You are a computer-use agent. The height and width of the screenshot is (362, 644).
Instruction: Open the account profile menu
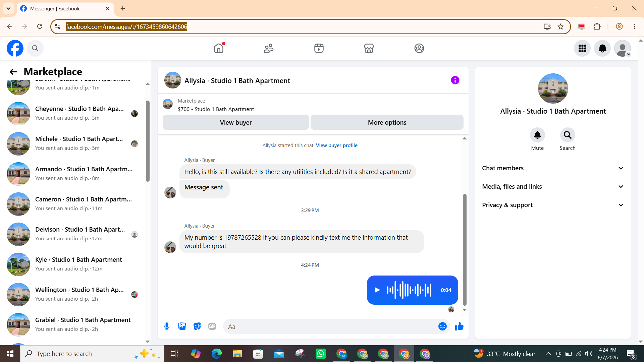[623, 48]
